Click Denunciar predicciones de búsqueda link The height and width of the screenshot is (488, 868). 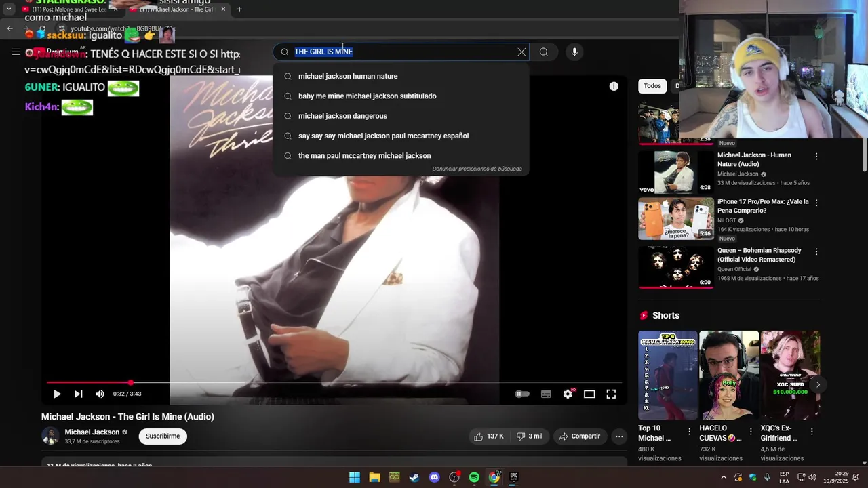coord(477,169)
